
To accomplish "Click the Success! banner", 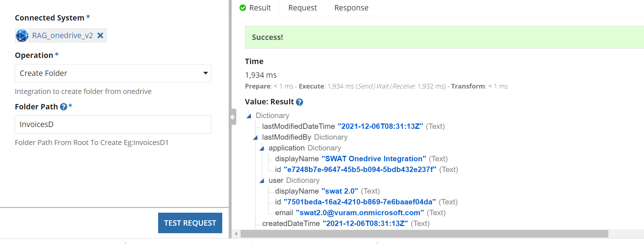I will tap(444, 37).
